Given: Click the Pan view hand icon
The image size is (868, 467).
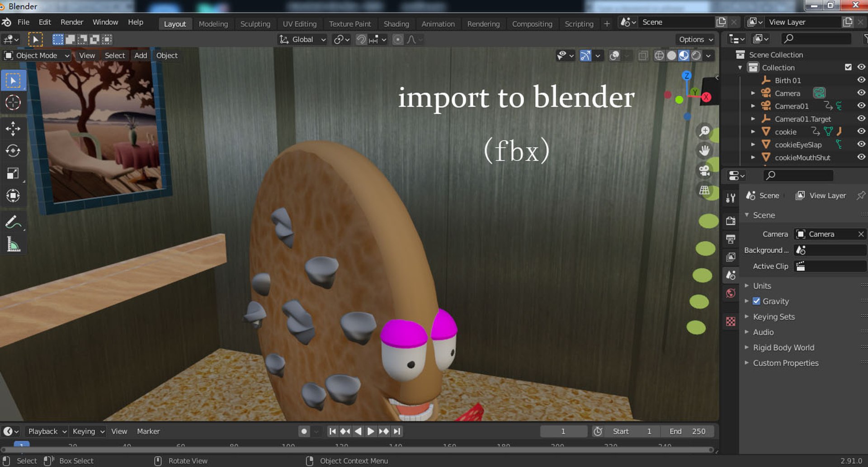Looking at the screenshot, I should 704,151.
